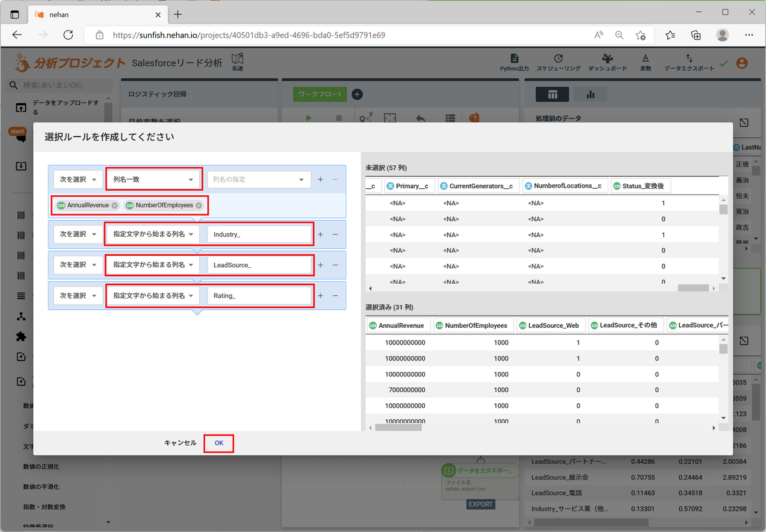Open the 系譜 lineage map icon
The height and width of the screenshot is (532, 766).
click(237, 60)
